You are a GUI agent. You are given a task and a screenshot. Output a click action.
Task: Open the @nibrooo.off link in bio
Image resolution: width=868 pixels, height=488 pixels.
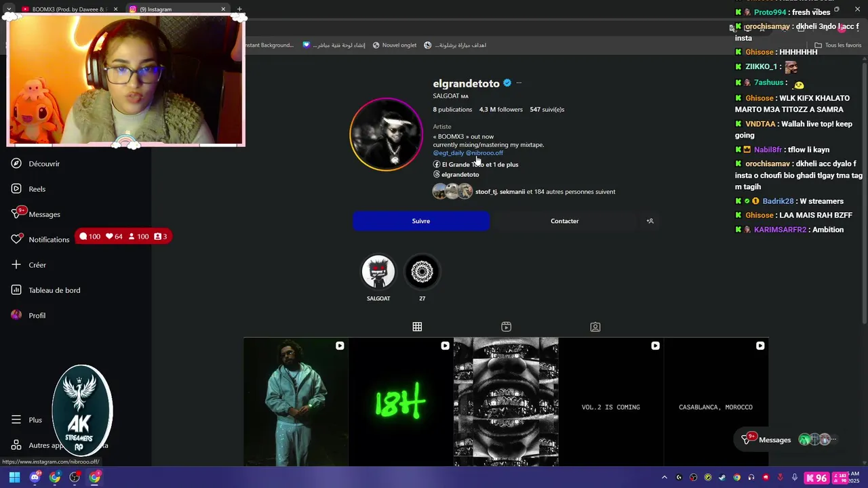(484, 153)
